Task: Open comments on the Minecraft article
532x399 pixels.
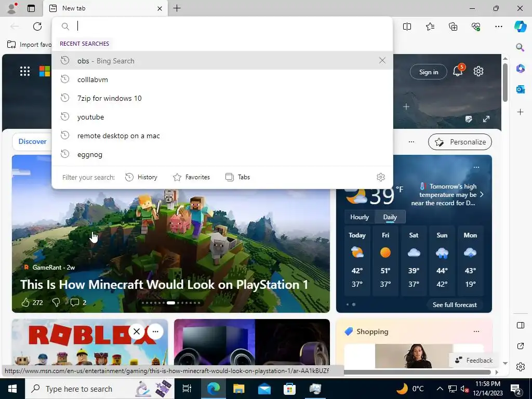Action: (x=74, y=302)
